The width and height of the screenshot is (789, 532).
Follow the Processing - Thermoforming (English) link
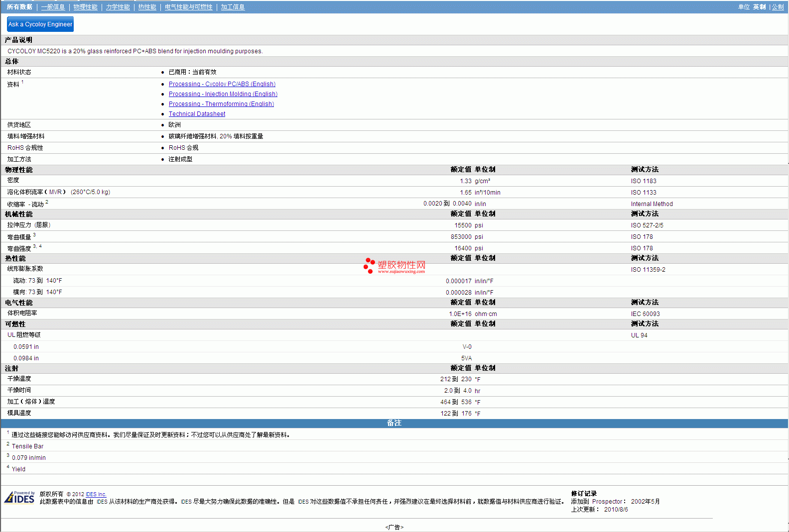point(221,104)
